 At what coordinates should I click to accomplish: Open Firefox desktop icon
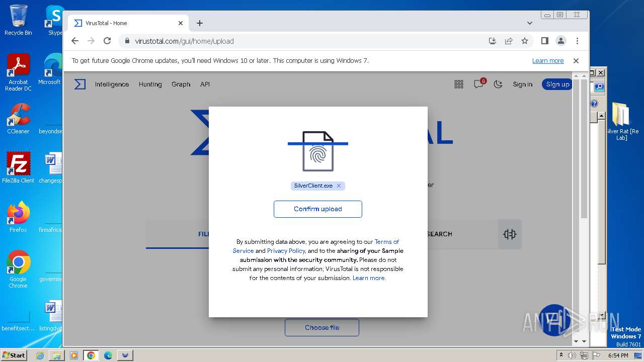[18, 217]
